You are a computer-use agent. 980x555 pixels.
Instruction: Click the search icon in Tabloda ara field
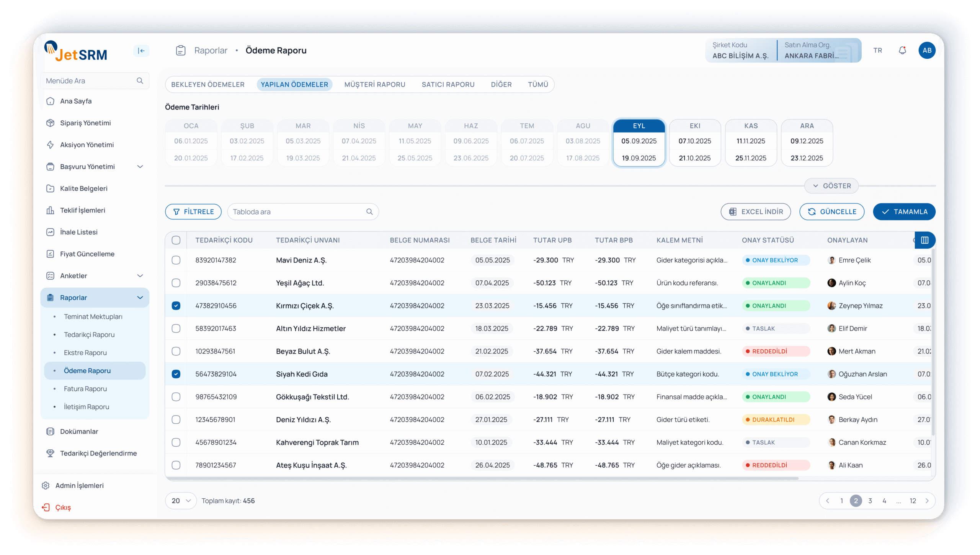[x=369, y=212]
